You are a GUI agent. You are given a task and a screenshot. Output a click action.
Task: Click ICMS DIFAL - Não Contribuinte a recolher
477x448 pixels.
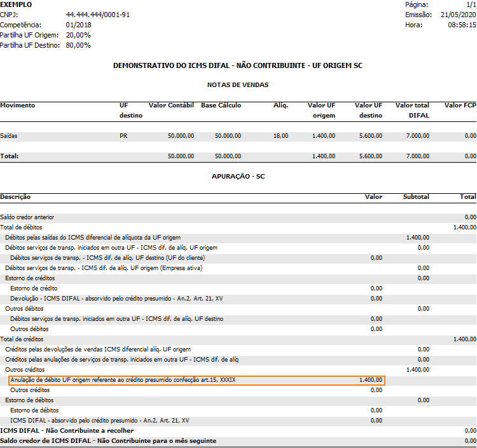click(67, 431)
